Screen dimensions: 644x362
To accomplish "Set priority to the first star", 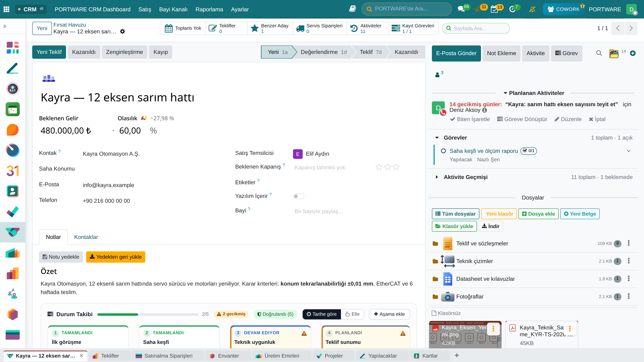I will click(379, 167).
